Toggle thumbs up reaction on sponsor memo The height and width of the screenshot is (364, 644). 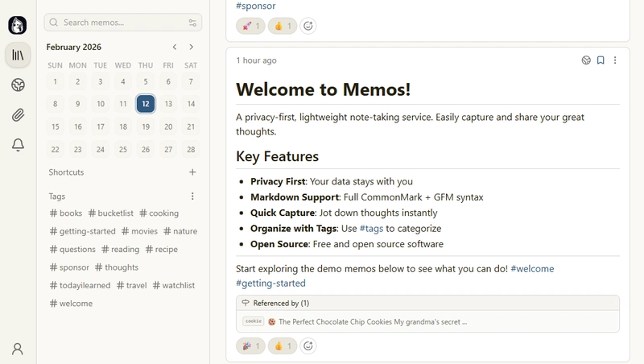[282, 26]
